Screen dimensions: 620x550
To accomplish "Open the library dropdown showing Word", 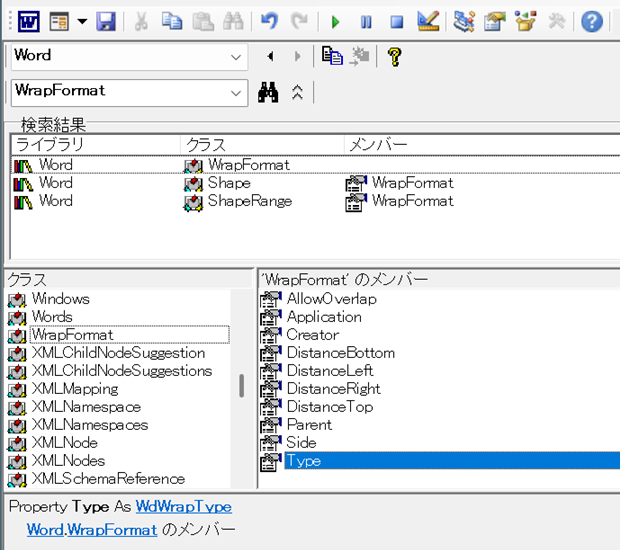I will click(x=236, y=57).
